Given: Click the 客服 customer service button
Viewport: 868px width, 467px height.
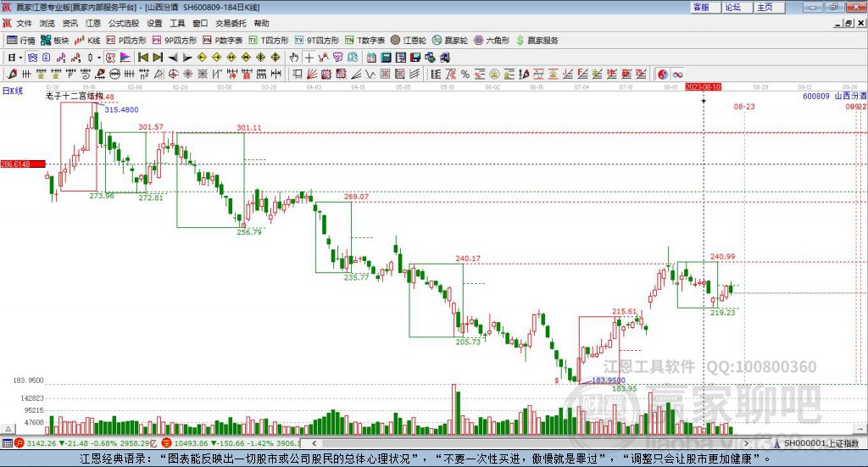Looking at the screenshot, I should click(x=704, y=7).
